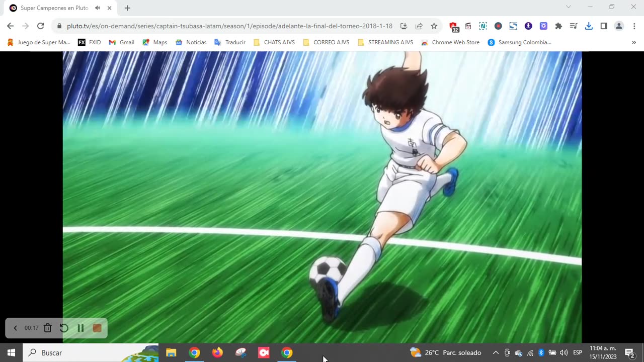The height and width of the screenshot is (362, 644).
Task: Open a new tab
Action: [x=127, y=8]
